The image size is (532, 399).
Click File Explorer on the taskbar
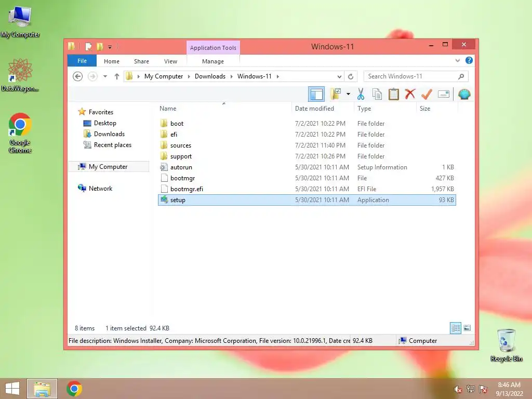point(42,389)
